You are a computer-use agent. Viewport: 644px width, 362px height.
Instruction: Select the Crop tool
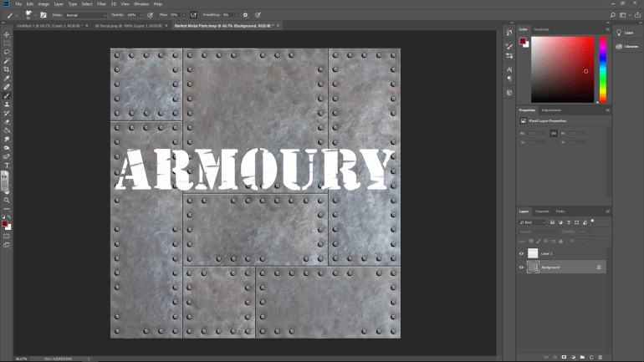[x=7, y=69]
